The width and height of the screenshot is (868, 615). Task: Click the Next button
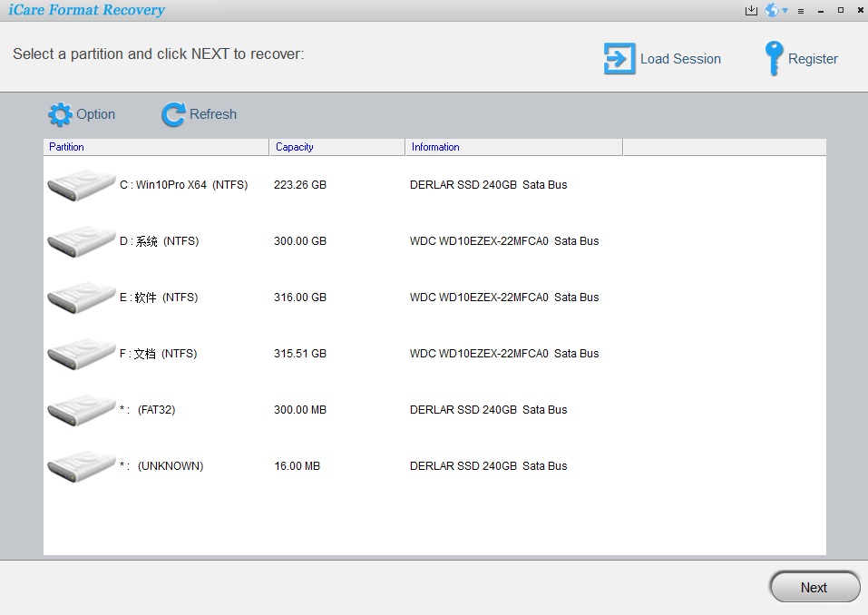point(814,587)
